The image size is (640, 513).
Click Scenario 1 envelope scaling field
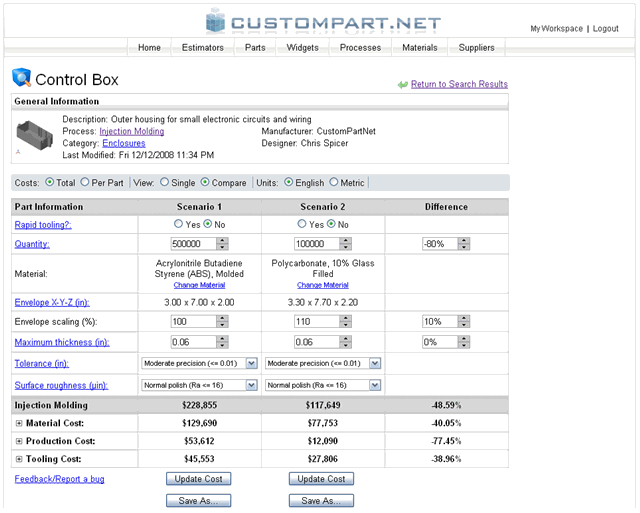click(193, 322)
